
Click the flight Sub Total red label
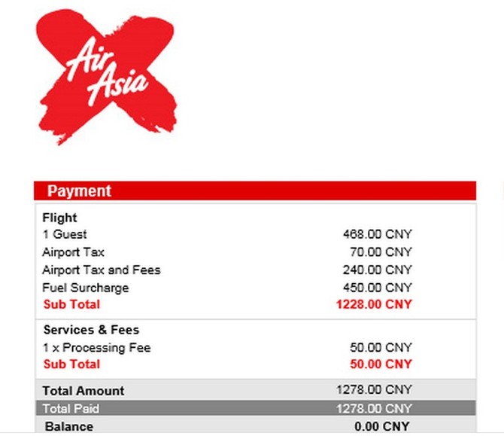[x=71, y=304]
